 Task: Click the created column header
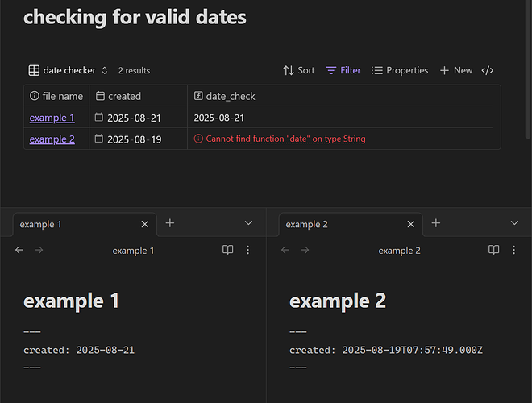[x=124, y=96]
